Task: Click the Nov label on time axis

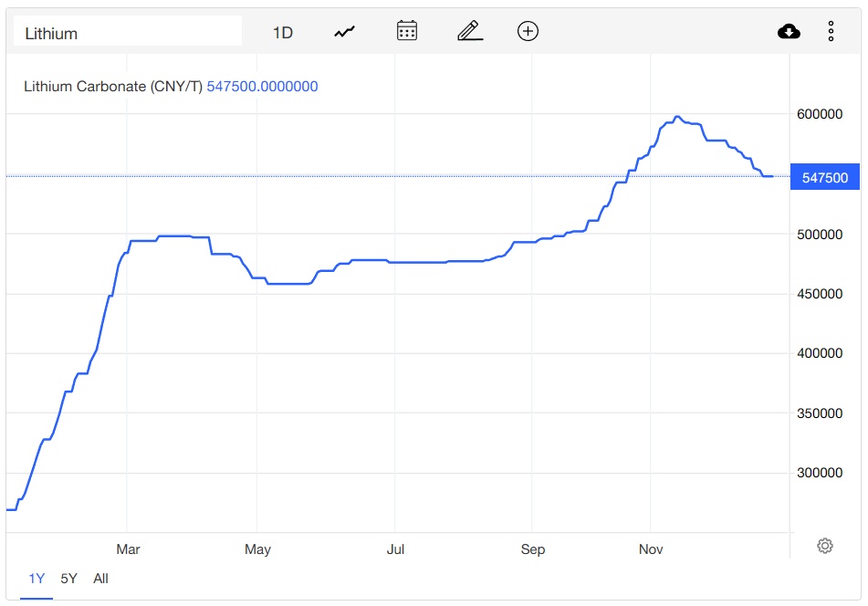Action: click(651, 549)
